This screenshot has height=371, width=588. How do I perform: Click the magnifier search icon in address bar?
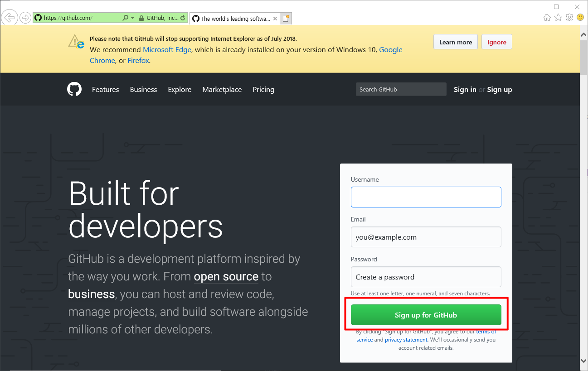click(126, 18)
